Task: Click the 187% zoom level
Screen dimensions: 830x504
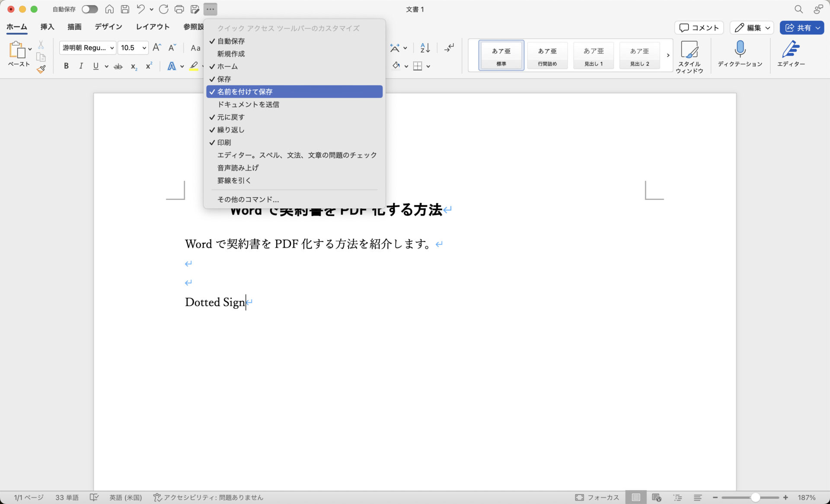Action: (807, 498)
